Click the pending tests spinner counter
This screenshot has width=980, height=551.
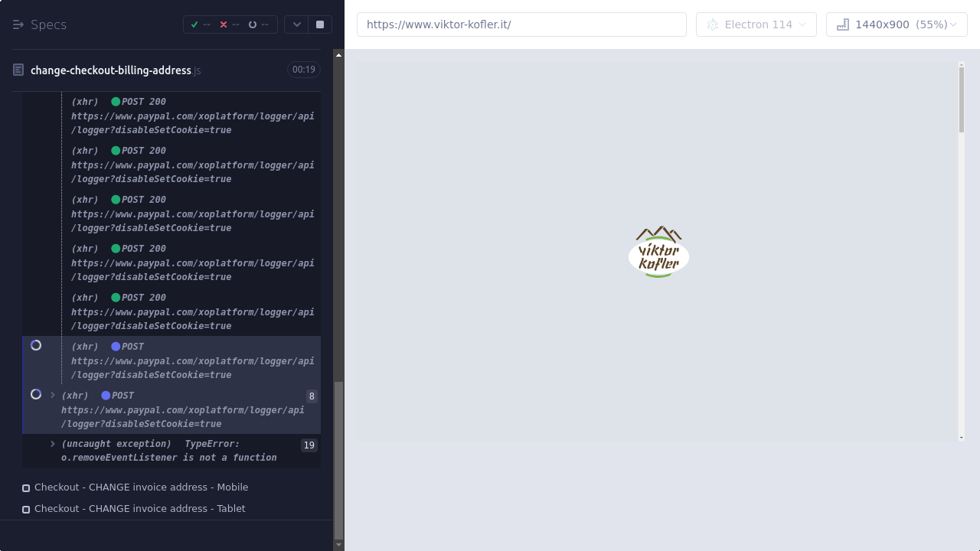258,24
